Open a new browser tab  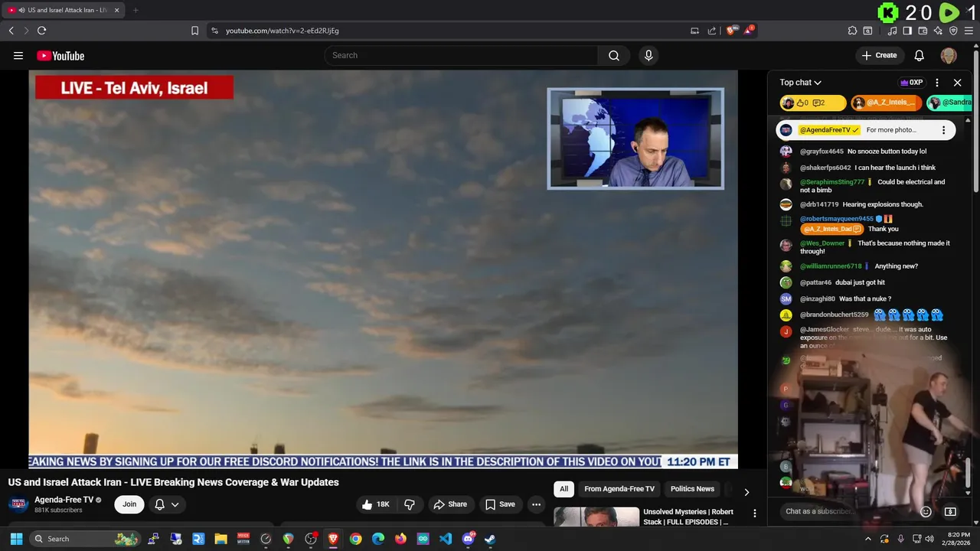click(x=136, y=10)
